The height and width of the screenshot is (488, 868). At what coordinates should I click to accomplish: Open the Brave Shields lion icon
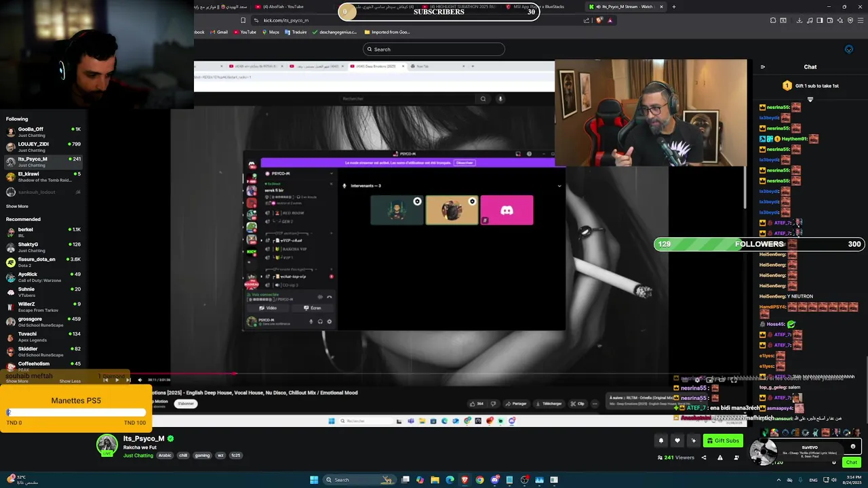tap(599, 20)
